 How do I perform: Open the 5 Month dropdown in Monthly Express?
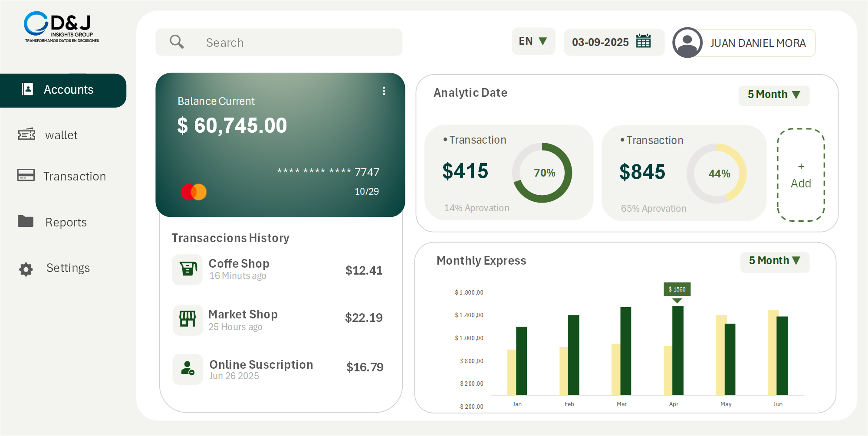point(774,261)
